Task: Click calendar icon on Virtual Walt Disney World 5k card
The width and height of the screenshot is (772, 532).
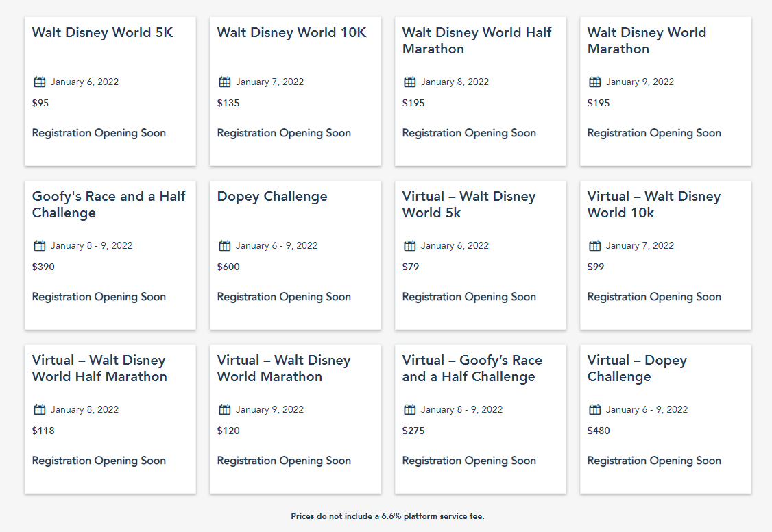Action: point(410,246)
